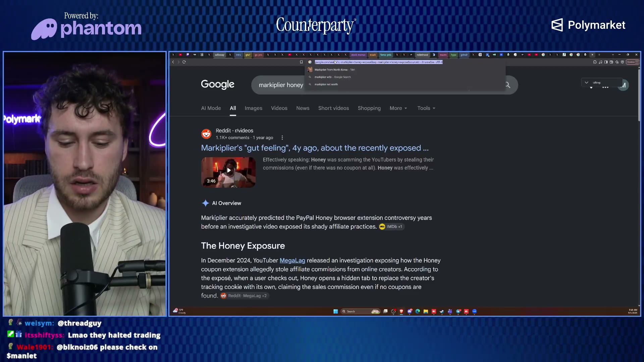Image resolution: width=644 pixels, height=362 pixels.
Task: Open the Brave browser icon in taskbar
Action: [x=401, y=311]
